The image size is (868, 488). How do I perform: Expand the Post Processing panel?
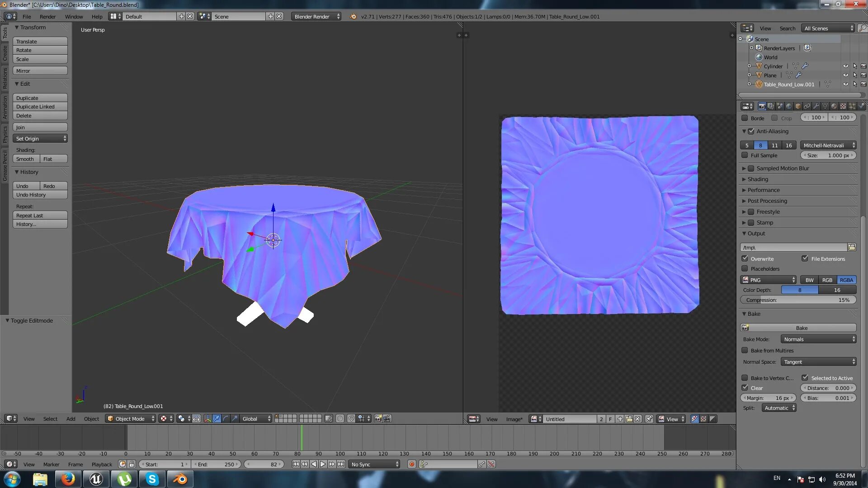767,201
